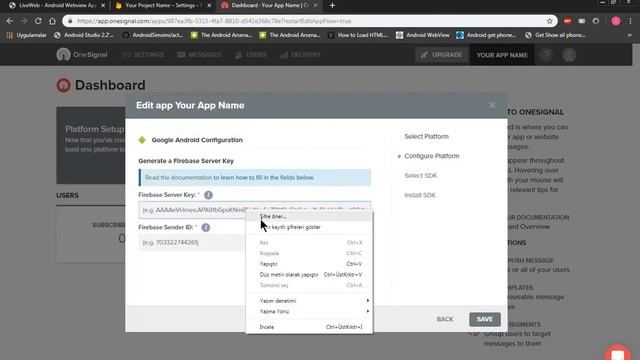Close the Edit app dialog
This screenshot has width=640, height=360.
pos(492,105)
